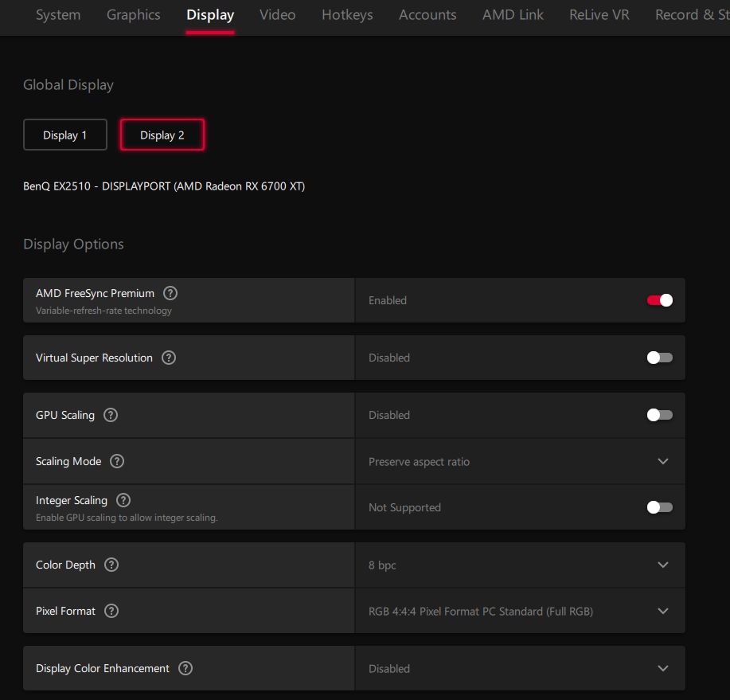Click Enable GPU scaling hint text
Viewport: 730px width, 700px height.
[x=127, y=518]
